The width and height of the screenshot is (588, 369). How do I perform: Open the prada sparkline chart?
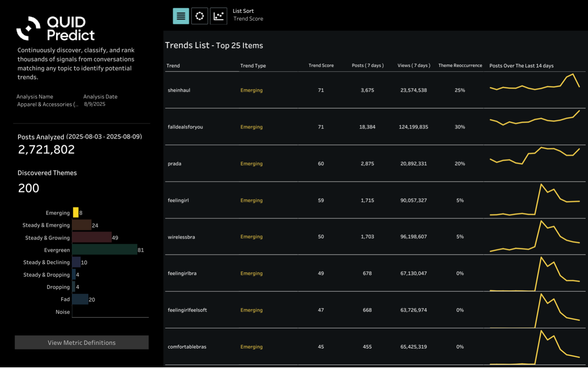pyautogui.click(x=535, y=155)
